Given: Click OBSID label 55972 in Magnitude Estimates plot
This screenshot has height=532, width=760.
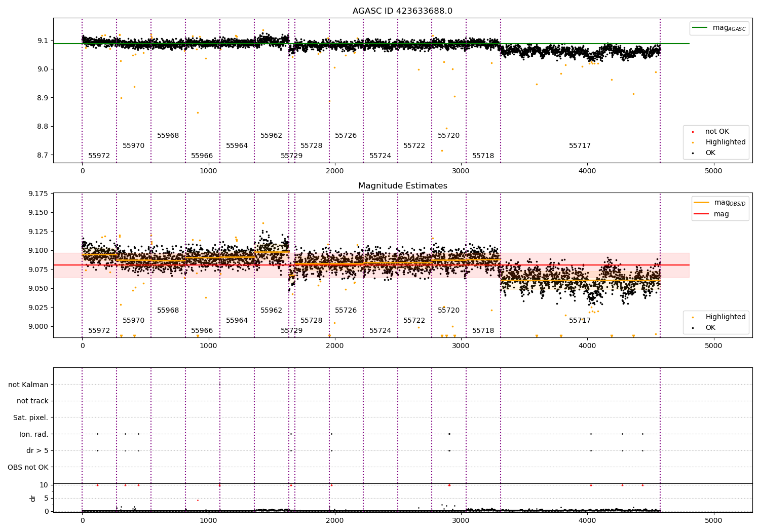Looking at the screenshot, I should [99, 331].
